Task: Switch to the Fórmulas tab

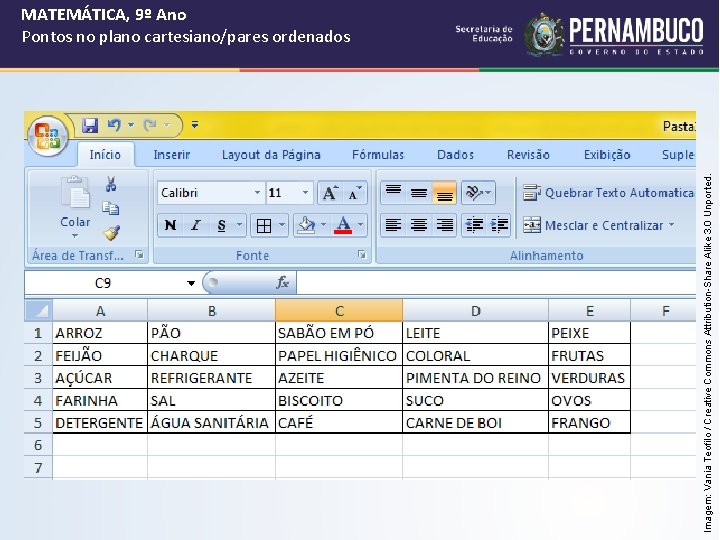Action: click(378, 155)
